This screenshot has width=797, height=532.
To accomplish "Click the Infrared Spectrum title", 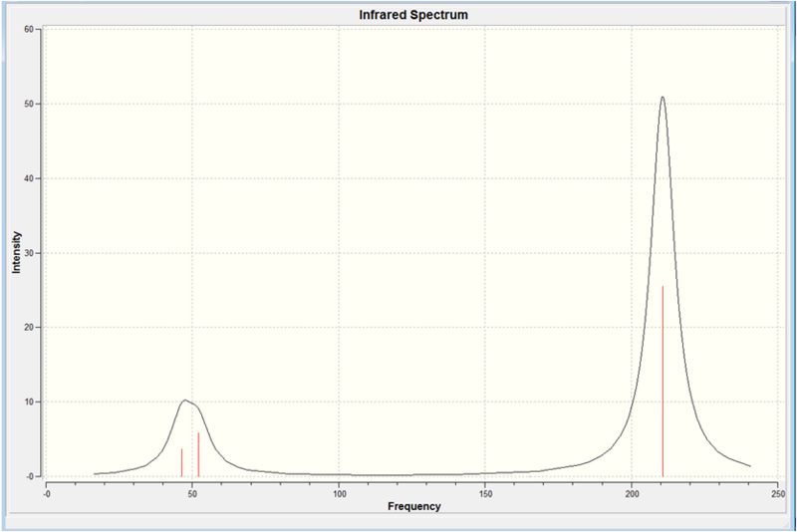I will click(413, 15).
